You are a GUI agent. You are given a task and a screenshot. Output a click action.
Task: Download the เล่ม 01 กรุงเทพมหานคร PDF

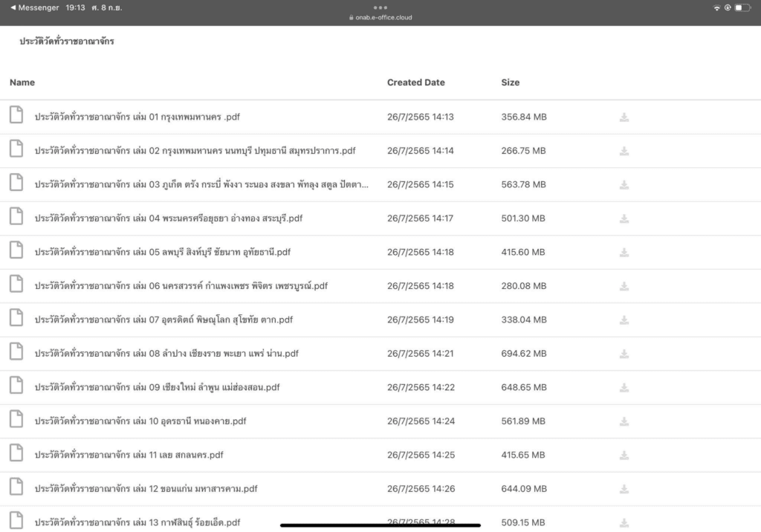[x=624, y=117]
